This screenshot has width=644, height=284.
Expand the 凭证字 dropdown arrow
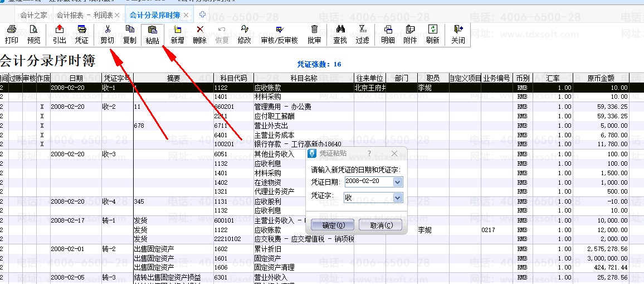point(397,198)
